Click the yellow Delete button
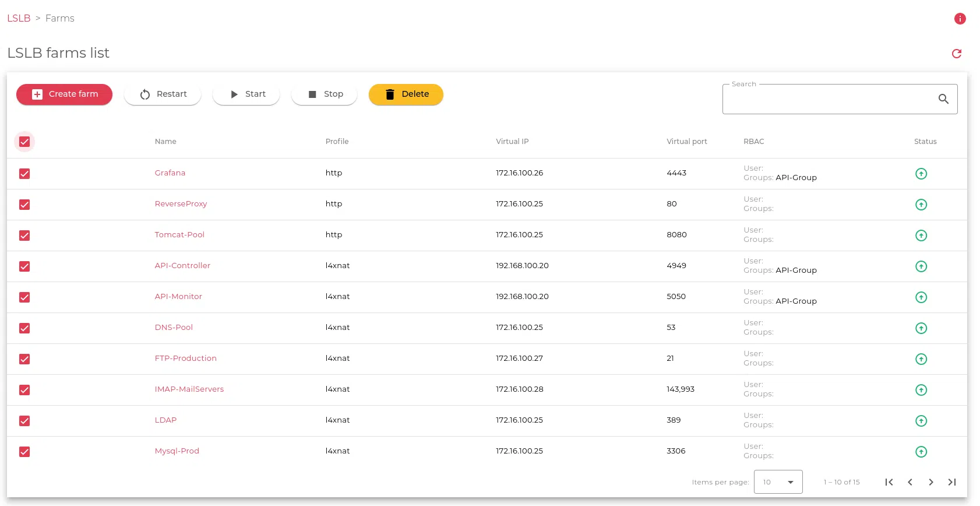Image resolution: width=980 pixels, height=506 pixels. click(x=406, y=94)
